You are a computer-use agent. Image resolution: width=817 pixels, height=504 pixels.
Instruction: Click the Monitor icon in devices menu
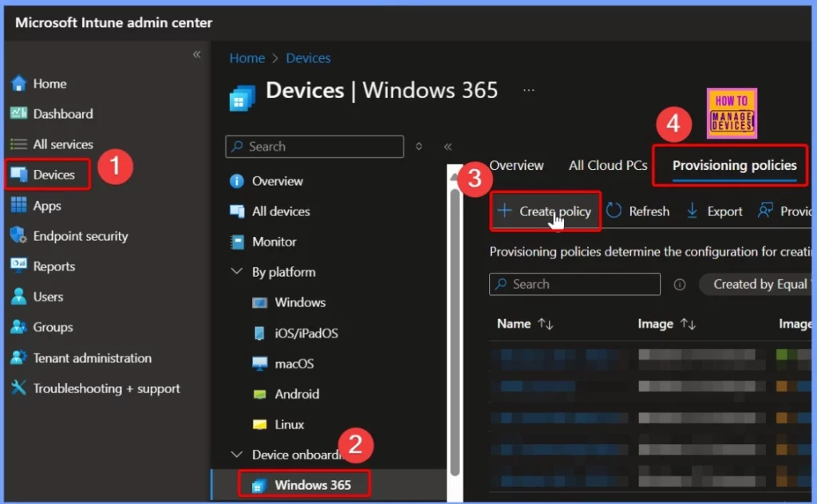coord(237,242)
